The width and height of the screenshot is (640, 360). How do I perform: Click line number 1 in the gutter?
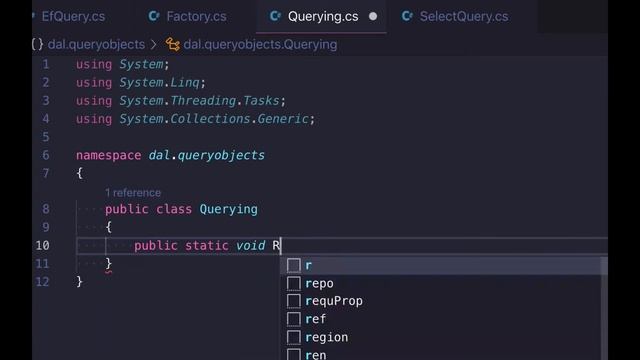(x=46, y=64)
